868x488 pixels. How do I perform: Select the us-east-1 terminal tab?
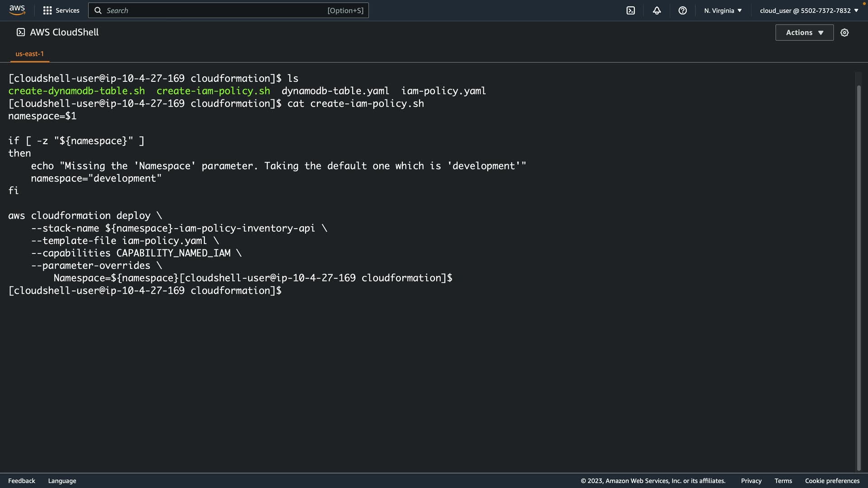pyautogui.click(x=30, y=54)
